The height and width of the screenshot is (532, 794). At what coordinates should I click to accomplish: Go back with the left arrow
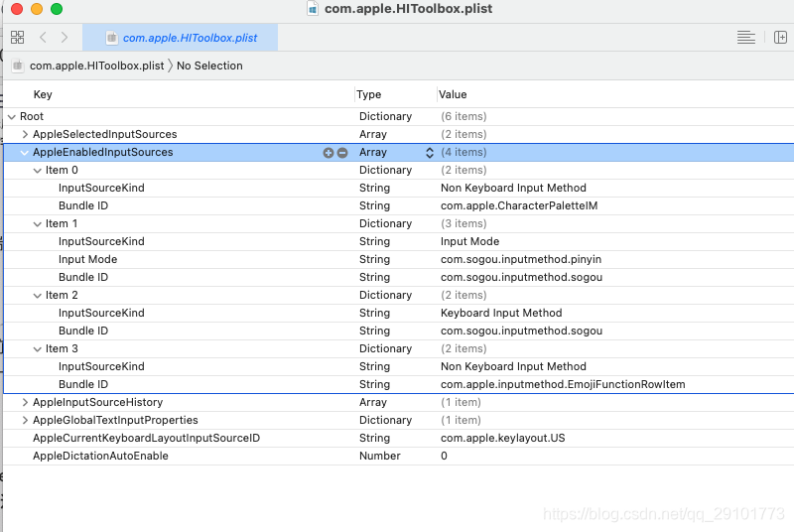click(x=43, y=37)
